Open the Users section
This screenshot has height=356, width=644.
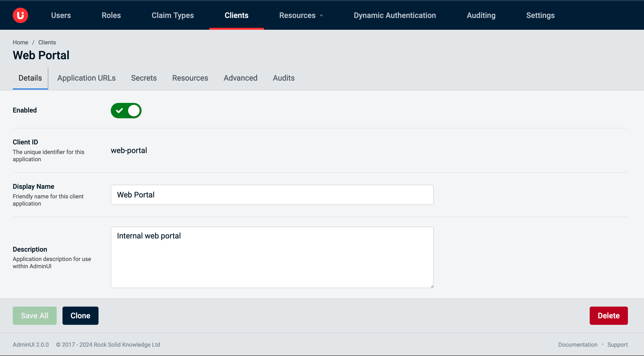61,15
